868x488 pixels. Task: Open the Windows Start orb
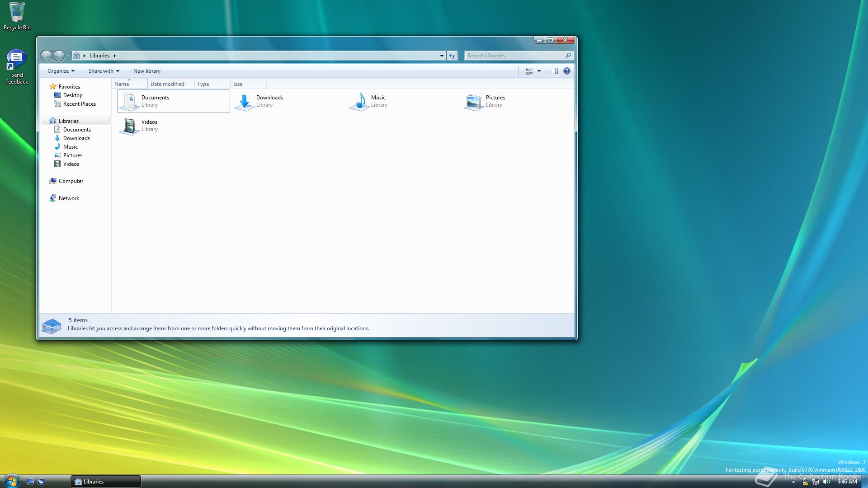click(12, 481)
